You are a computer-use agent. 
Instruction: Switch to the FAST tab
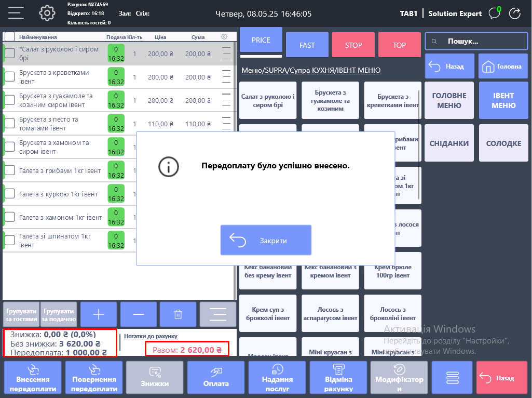click(x=307, y=45)
